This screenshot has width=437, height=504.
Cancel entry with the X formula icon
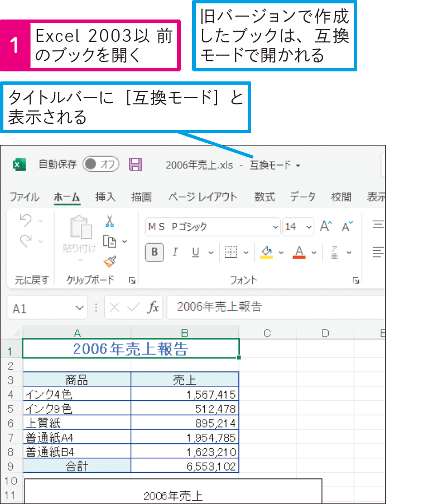(x=114, y=308)
